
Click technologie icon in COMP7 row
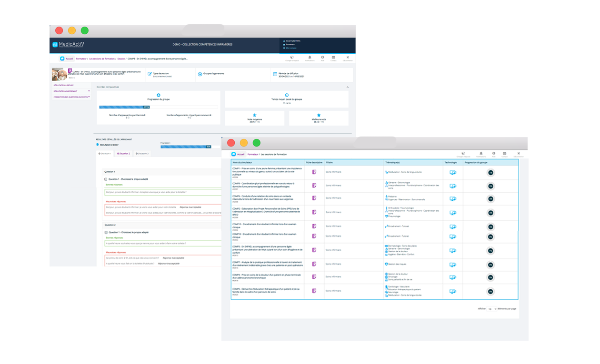pyautogui.click(x=453, y=264)
